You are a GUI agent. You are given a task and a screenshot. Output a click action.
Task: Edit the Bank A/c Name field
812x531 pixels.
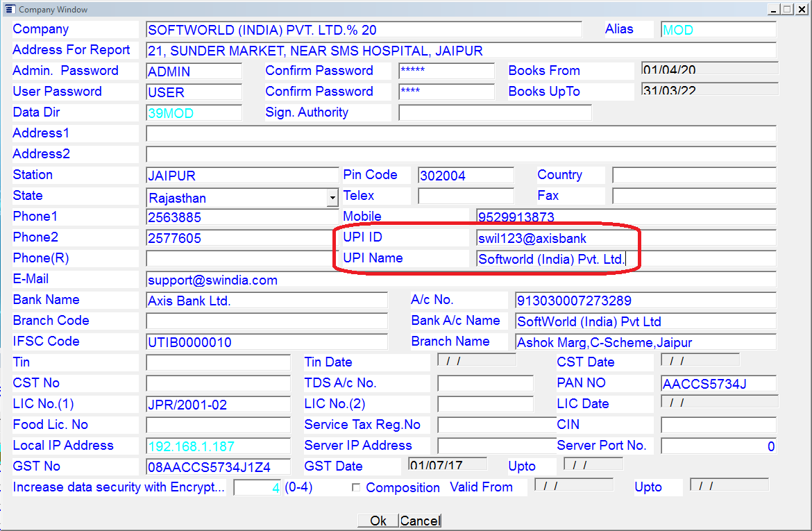pyautogui.click(x=645, y=321)
